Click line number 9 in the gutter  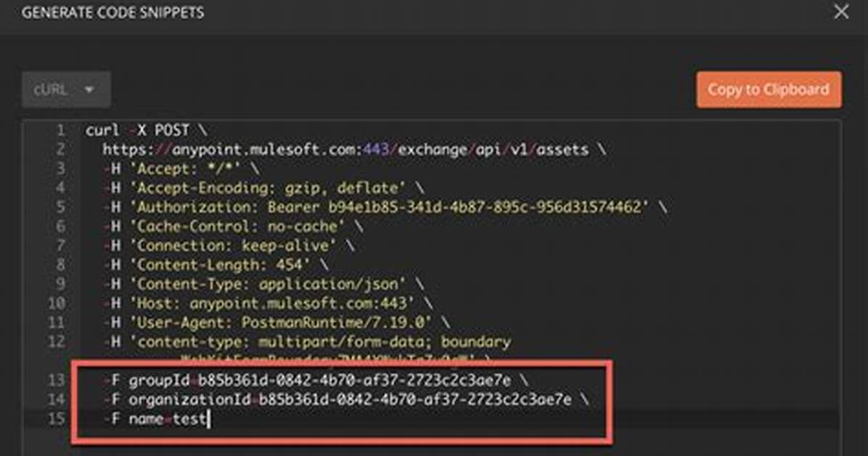click(60, 284)
